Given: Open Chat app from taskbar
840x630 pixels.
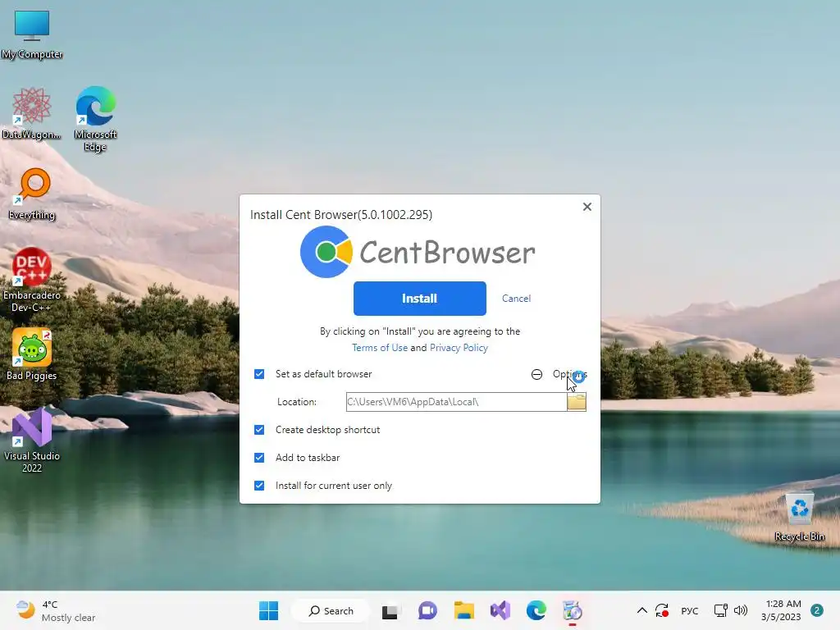Looking at the screenshot, I should tap(427, 610).
